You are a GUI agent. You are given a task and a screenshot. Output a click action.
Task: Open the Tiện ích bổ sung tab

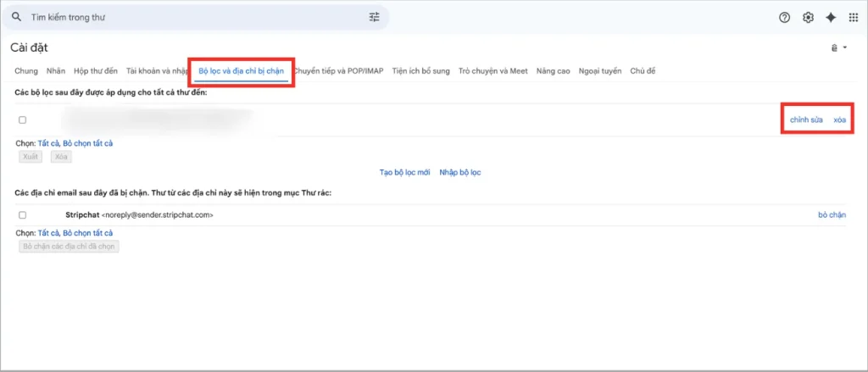pyautogui.click(x=420, y=71)
